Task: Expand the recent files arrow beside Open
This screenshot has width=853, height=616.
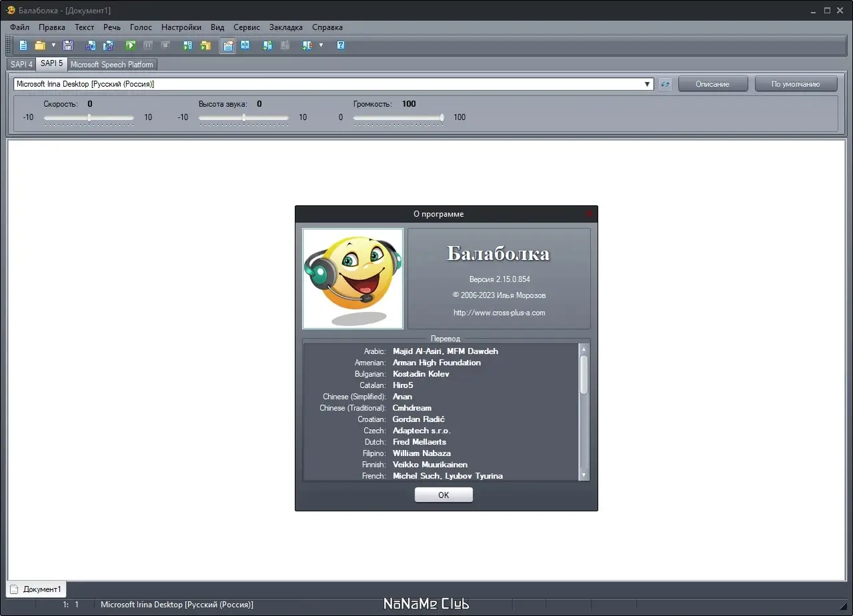Action: click(53, 45)
